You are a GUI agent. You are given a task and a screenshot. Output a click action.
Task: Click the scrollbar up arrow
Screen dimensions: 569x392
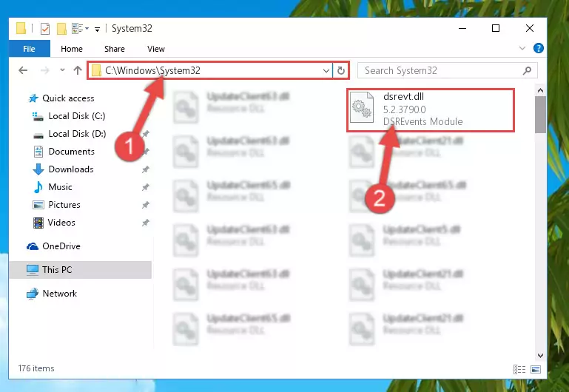click(540, 90)
